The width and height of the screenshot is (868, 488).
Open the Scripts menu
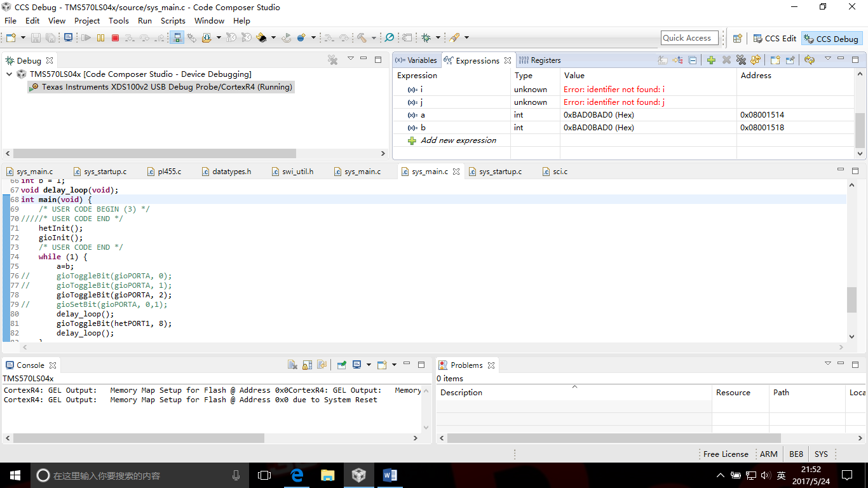[x=173, y=20]
